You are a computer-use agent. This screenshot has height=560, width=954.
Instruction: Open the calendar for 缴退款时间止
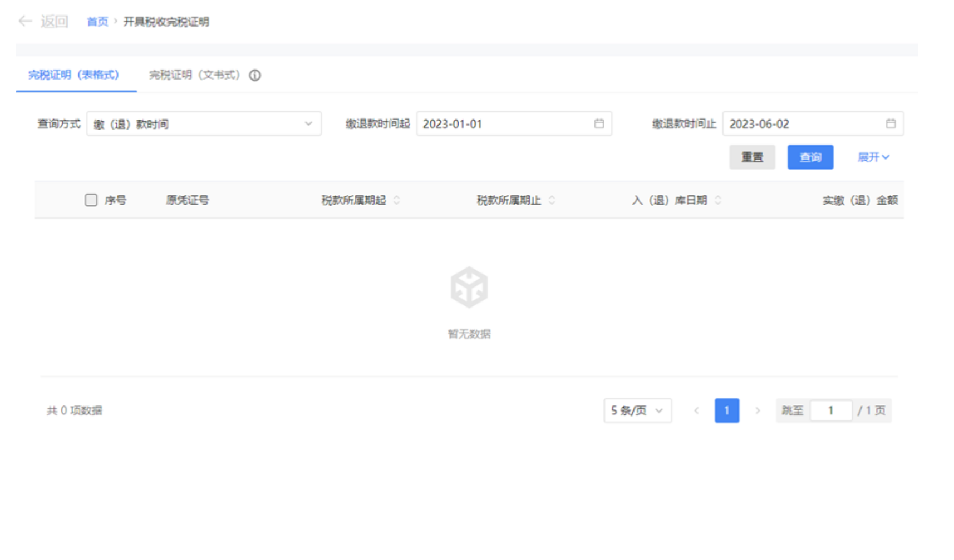890,123
